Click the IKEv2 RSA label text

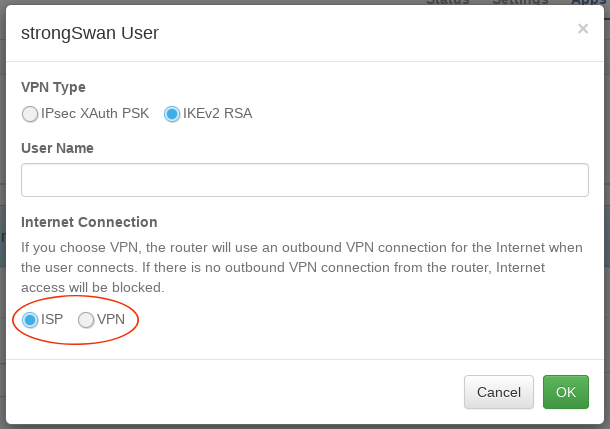coord(217,114)
